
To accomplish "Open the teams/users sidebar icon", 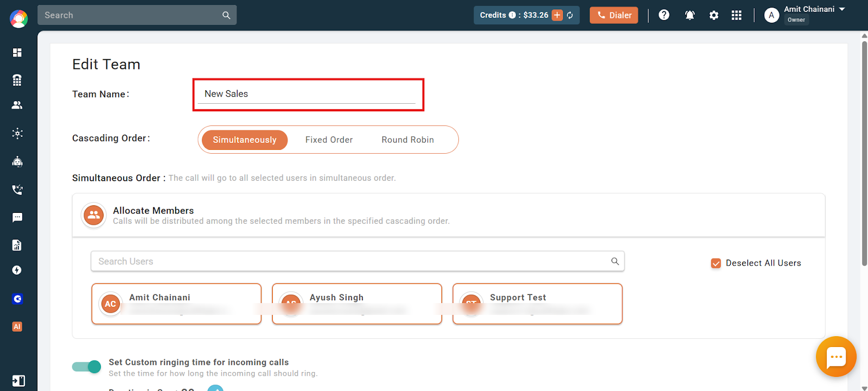I will coord(17,105).
